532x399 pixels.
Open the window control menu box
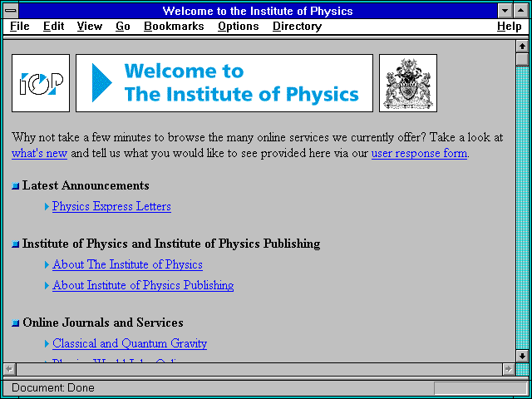click(x=11, y=11)
